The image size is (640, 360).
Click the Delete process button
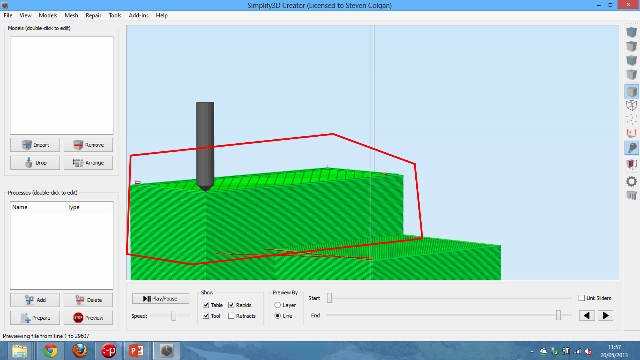pos(88,300)
